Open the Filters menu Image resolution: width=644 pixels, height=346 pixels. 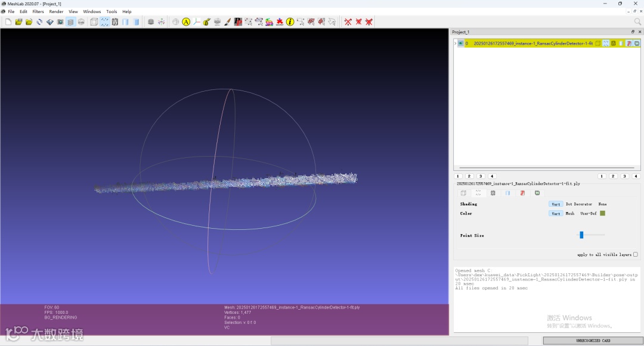(38, 11)
